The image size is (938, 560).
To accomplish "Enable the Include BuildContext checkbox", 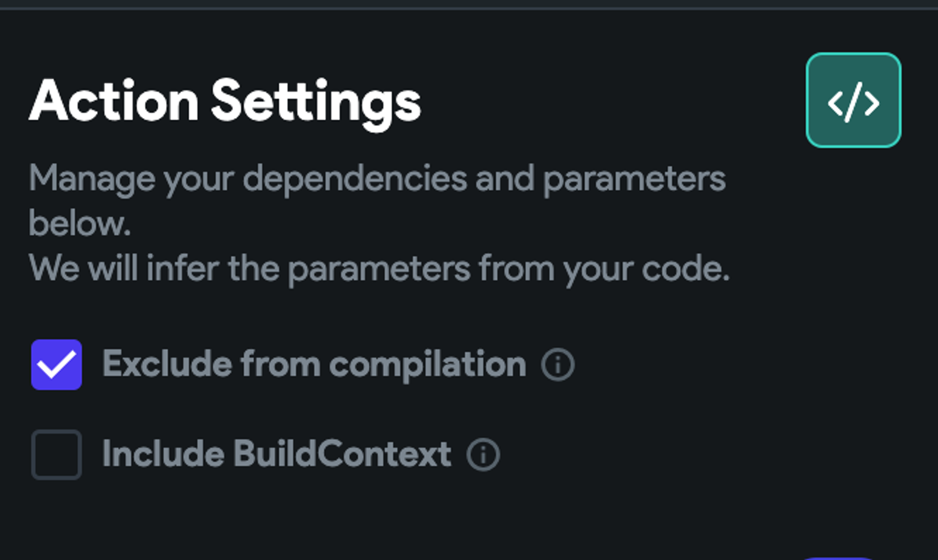I will click(x=57, y=455).
